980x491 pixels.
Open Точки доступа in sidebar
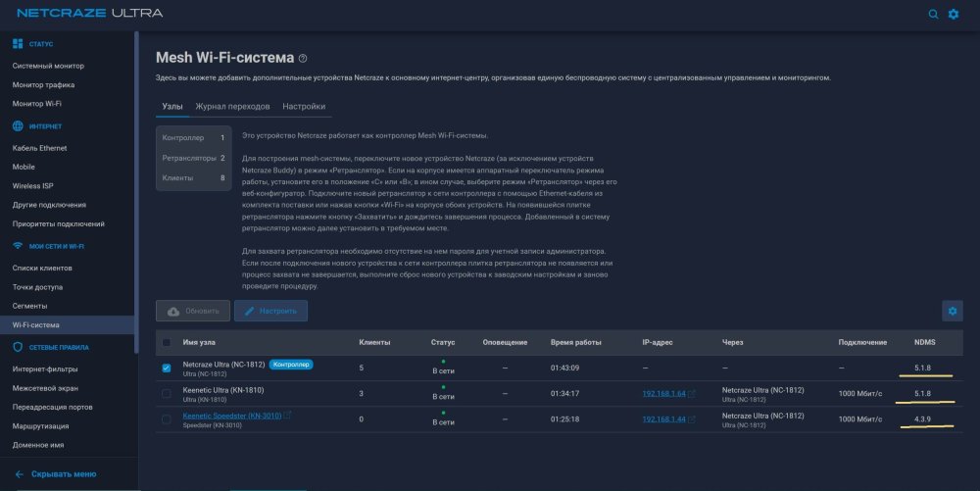click(x=37, y=287)
